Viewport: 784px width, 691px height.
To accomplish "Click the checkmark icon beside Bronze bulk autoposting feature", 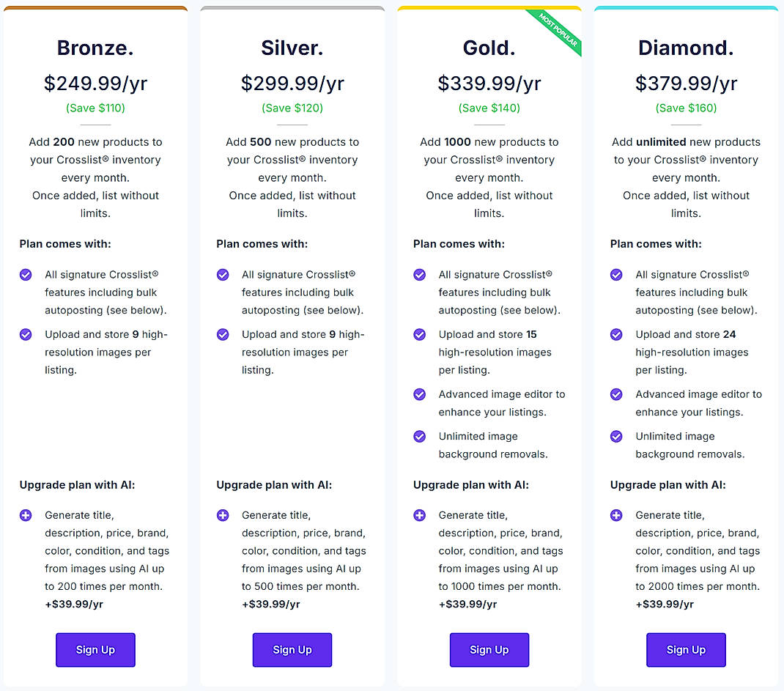I will [25, 275].
